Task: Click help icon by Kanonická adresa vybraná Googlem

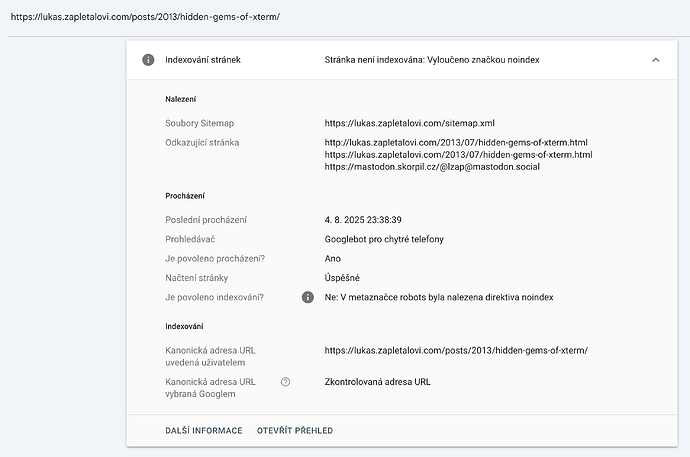Action: click(286, 382)
